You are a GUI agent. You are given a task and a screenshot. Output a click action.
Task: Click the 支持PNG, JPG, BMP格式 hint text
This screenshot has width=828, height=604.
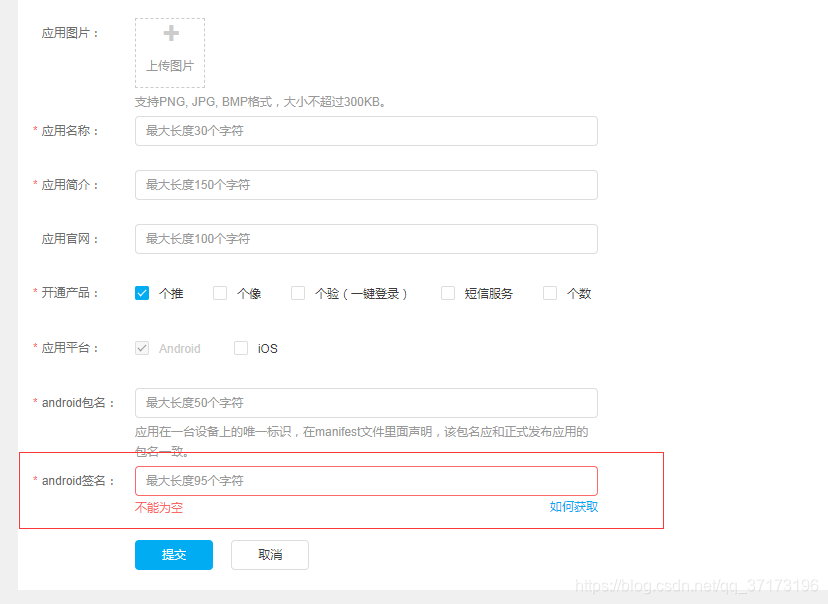260,102
